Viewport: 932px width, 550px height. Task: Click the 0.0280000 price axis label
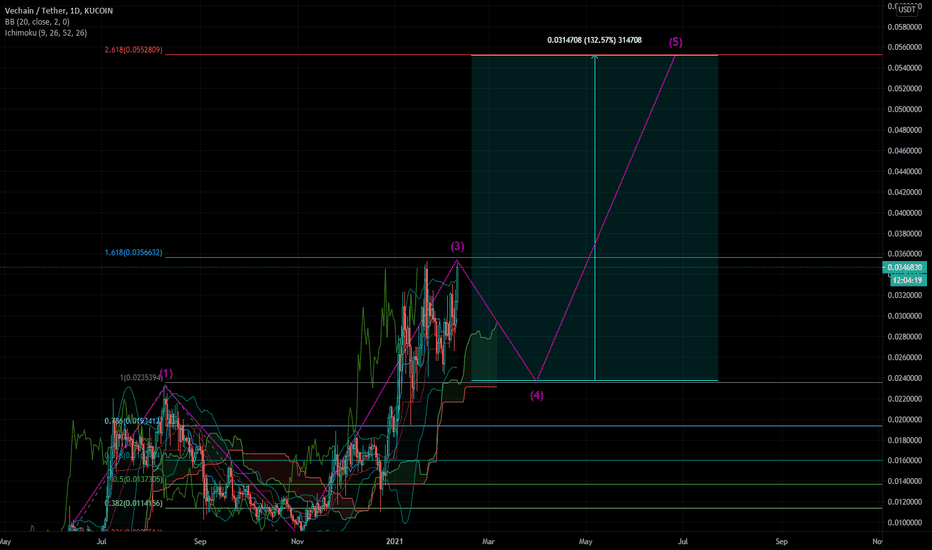tap(905, 337)
